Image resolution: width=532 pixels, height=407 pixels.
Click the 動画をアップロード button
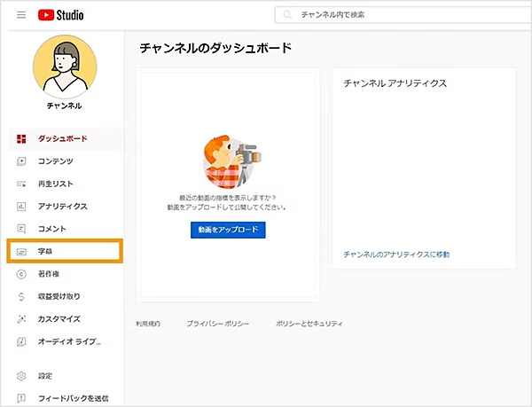pos(228,230)
